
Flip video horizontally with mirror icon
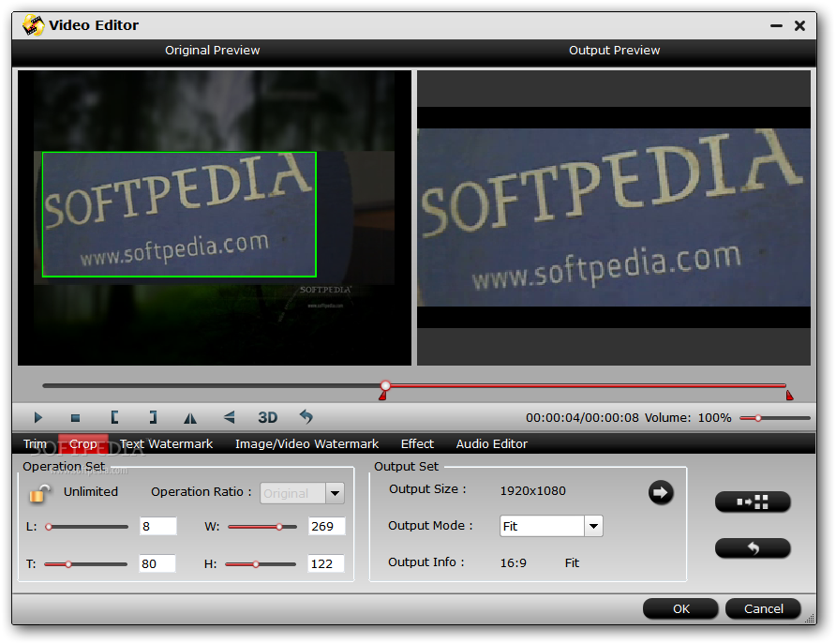pyautogui.click(x=190, y=418)
